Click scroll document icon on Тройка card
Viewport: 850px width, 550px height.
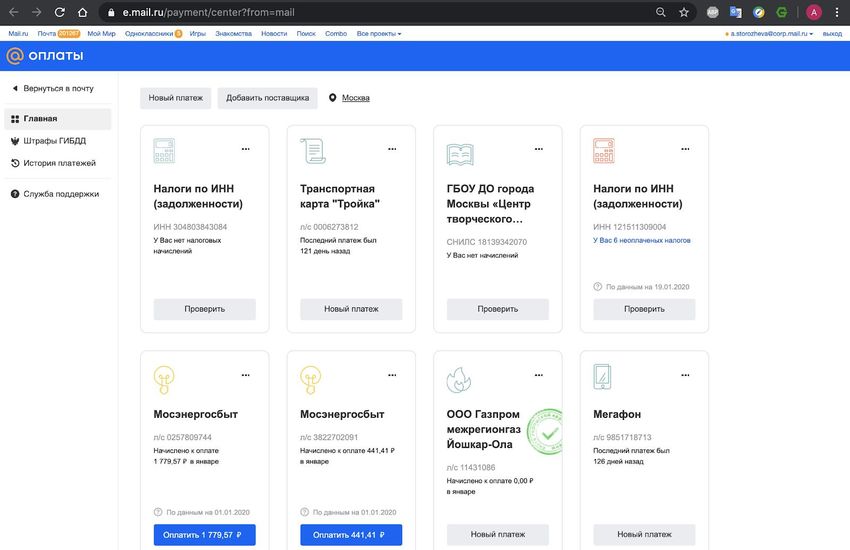point(313,151)
